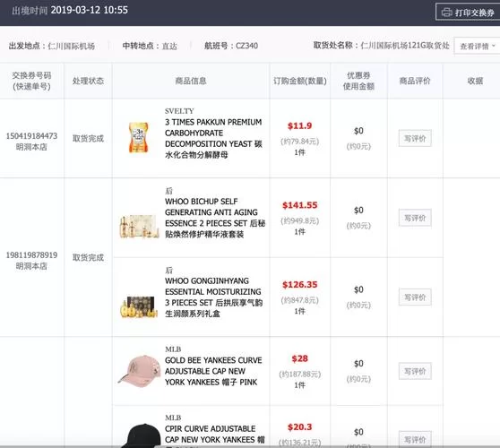Click the $141.55 price
Screen dimensions: 500x448
pos(300,205)
